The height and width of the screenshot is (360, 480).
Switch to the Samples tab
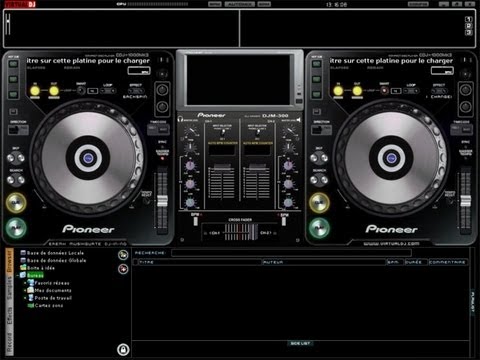pos(9,288)
